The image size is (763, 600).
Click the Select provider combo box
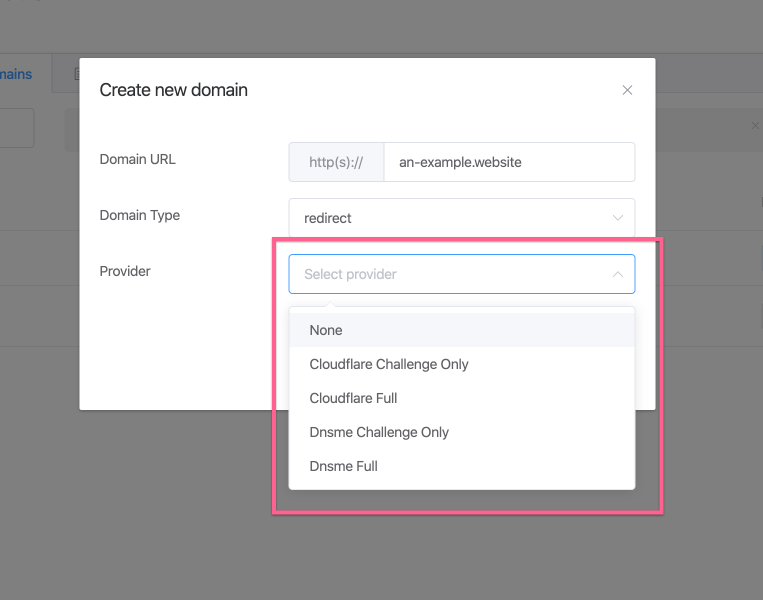click(461, 274)
